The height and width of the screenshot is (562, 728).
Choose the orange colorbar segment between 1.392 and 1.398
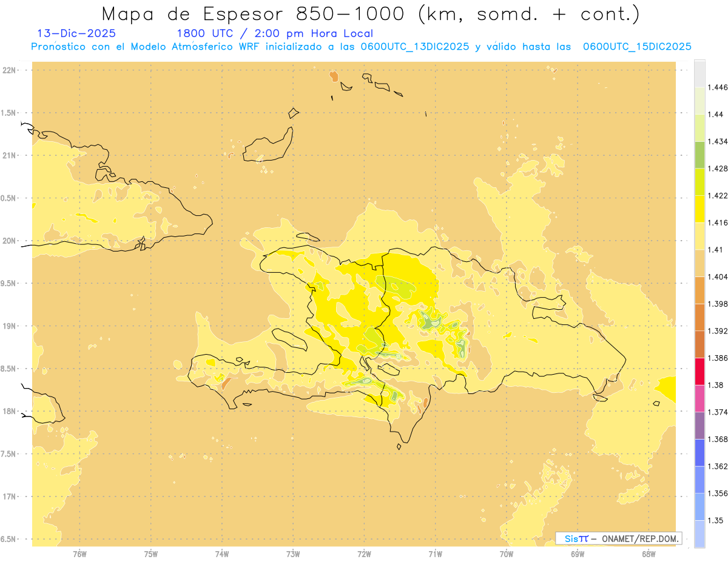[699, 317]
